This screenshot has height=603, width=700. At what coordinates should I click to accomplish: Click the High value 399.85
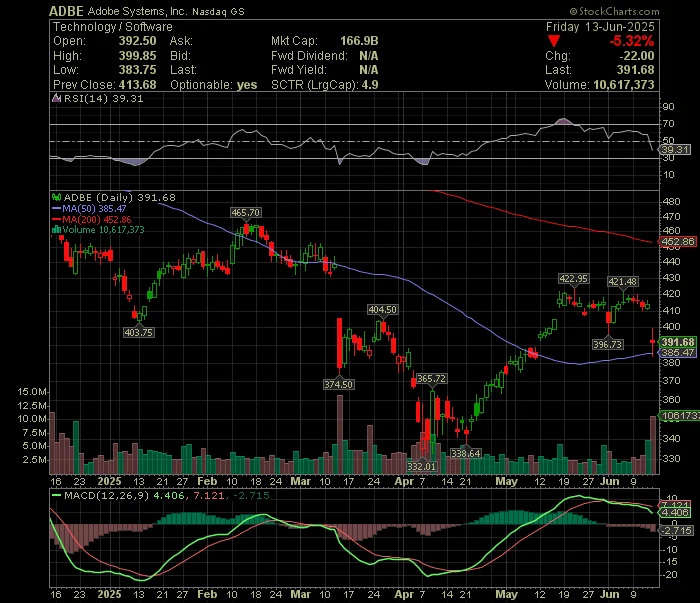pos(138,56)
